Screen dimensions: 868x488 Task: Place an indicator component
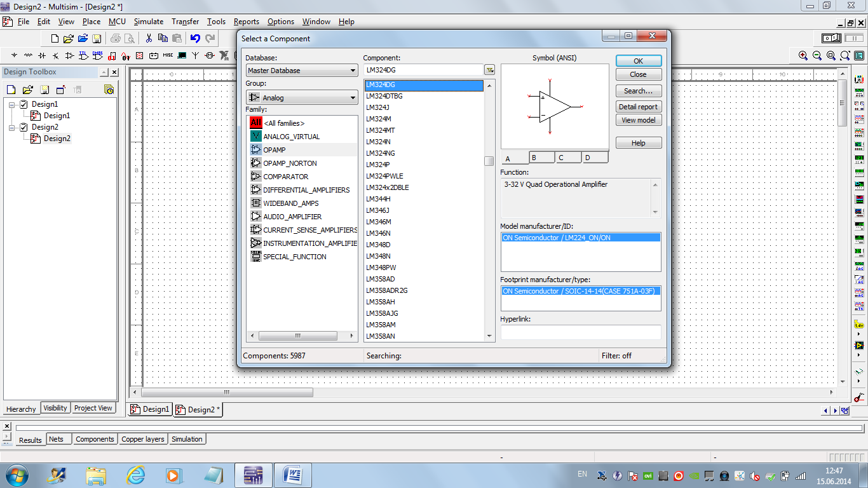(140, 56)
